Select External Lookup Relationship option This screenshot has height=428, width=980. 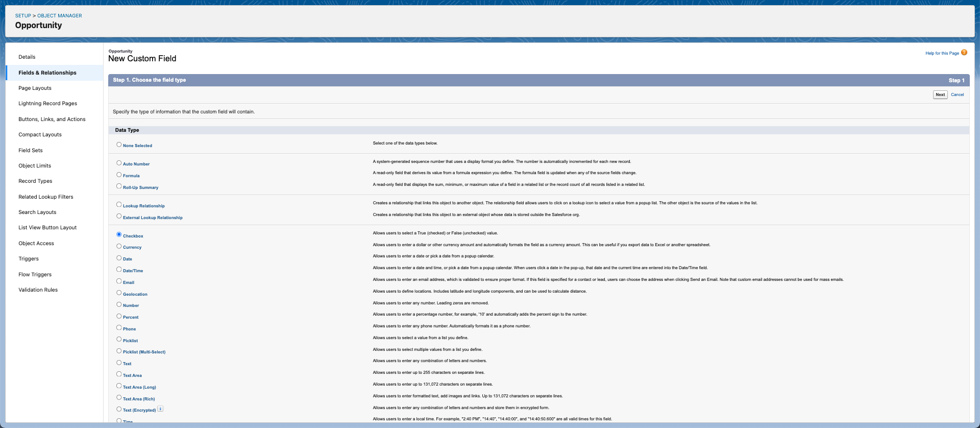119,217
